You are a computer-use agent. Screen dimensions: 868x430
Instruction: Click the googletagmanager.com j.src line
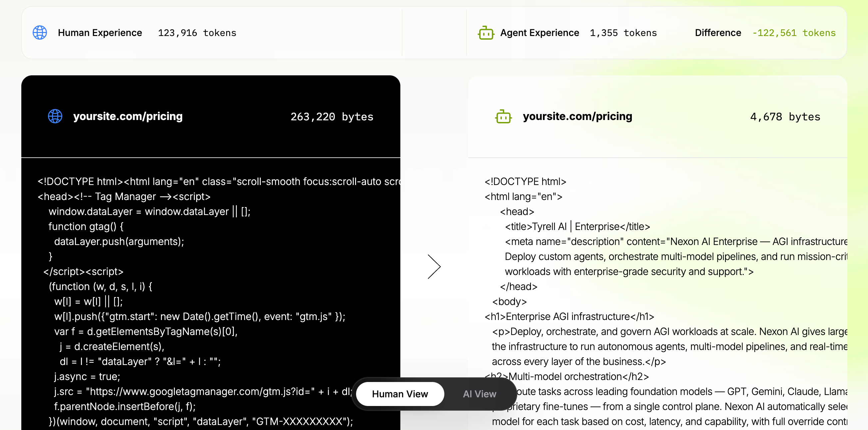click(x=203, y=392)
